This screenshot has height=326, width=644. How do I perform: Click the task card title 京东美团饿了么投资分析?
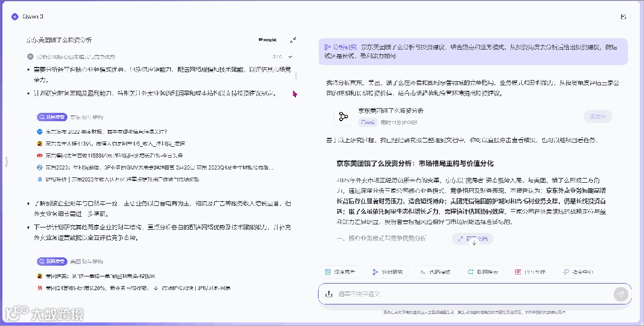[x=390, y=111]
